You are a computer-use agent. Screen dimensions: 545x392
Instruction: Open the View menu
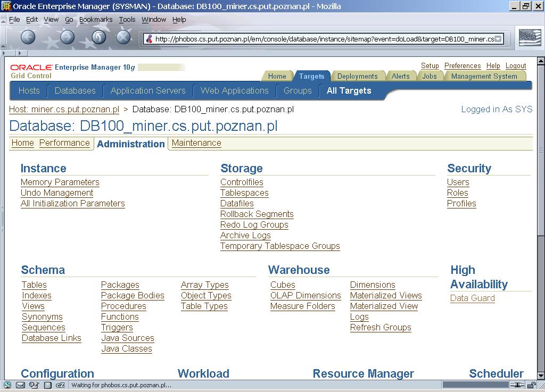pos(51,20)
